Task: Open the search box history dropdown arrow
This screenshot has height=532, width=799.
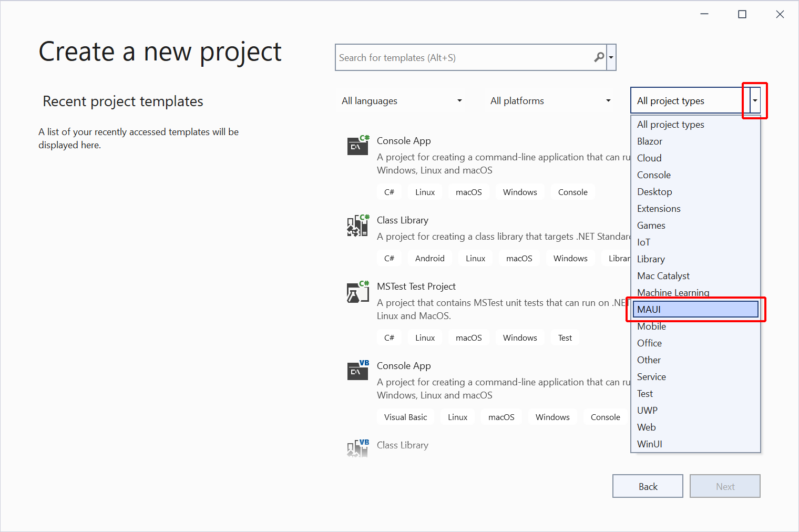Action: click(611, 57)
